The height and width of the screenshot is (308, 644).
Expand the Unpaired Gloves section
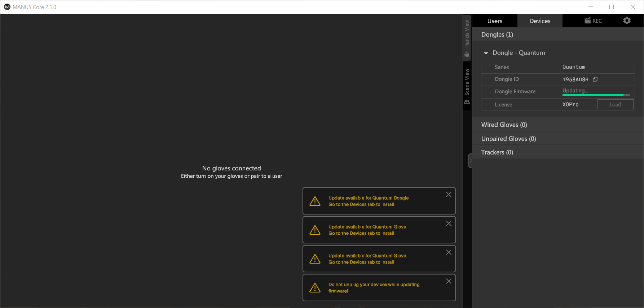[508, 139]
